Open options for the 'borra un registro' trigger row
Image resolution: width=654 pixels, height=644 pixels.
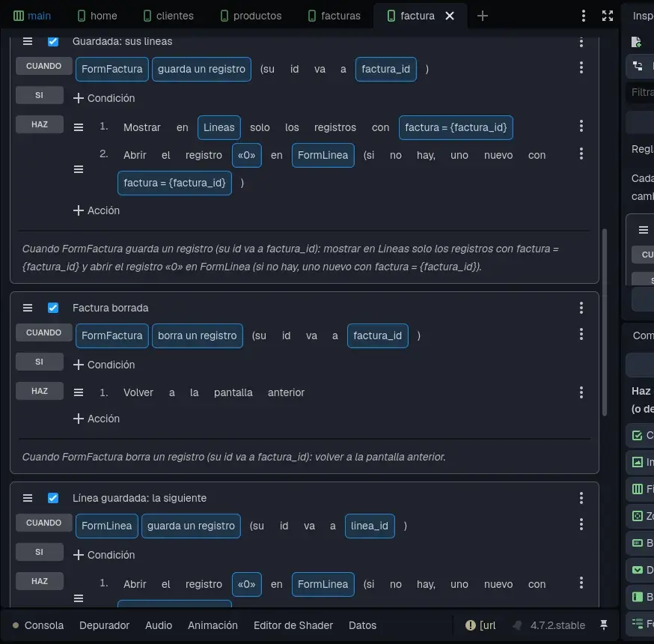[581, 334]
